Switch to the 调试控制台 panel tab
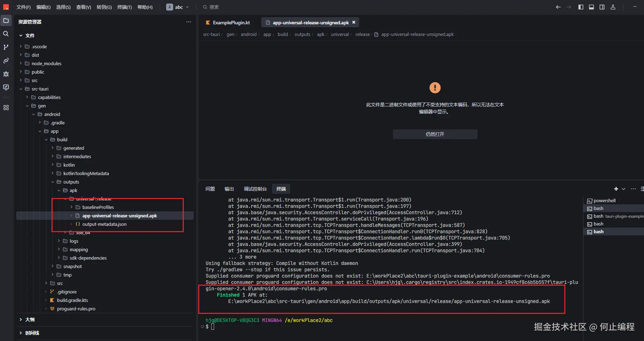 pos(255,189)
